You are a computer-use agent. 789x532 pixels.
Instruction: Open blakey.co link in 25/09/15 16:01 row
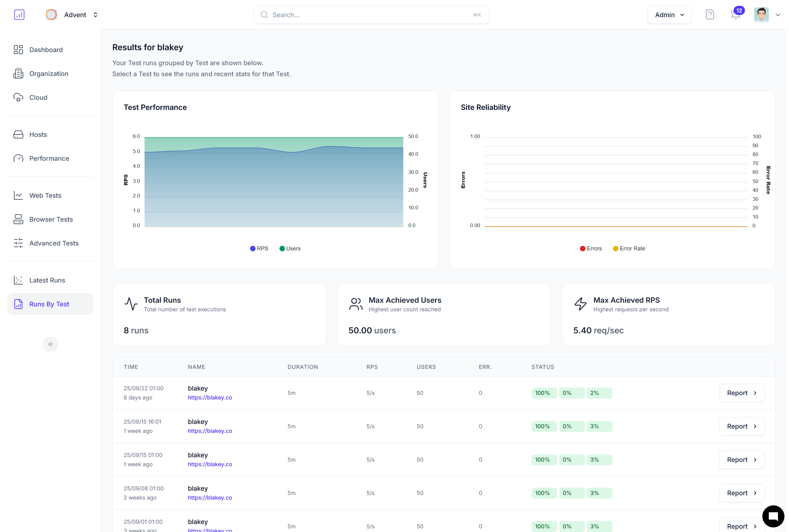(x=210, y=431)
